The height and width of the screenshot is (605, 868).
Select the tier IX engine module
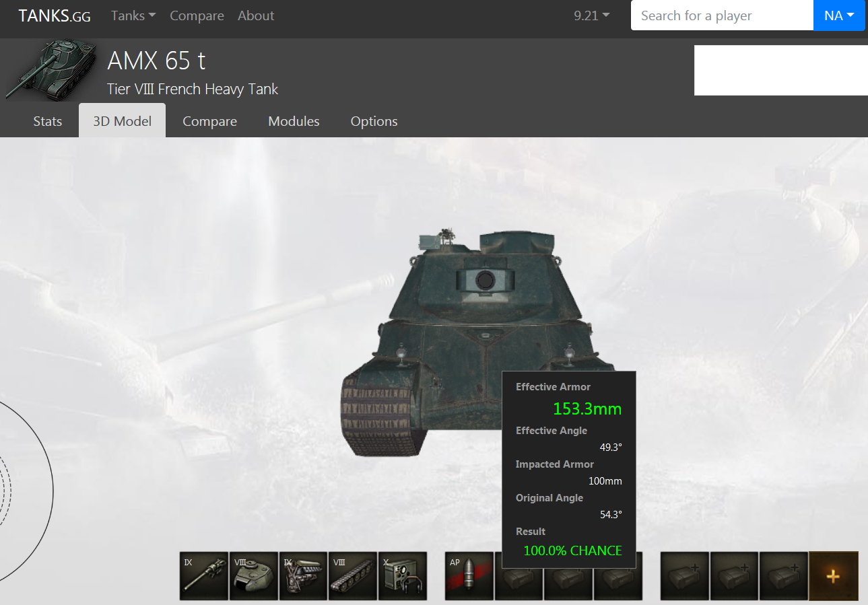[303, 575]
